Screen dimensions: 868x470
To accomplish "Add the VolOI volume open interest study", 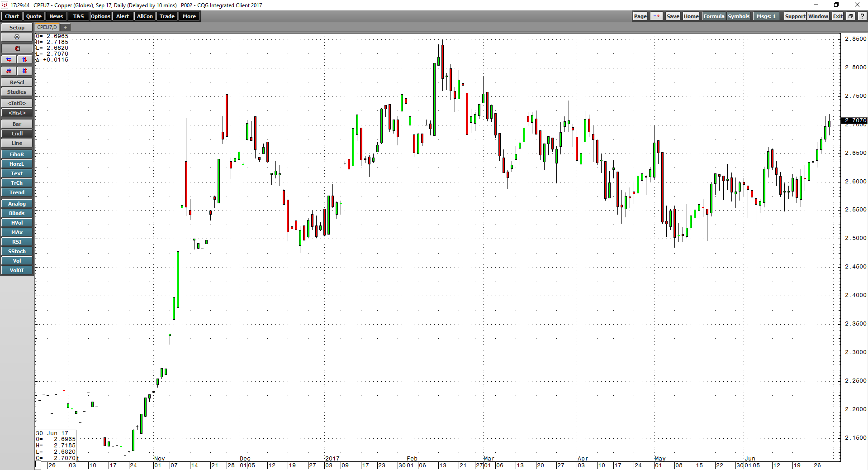I will point(17,270).
